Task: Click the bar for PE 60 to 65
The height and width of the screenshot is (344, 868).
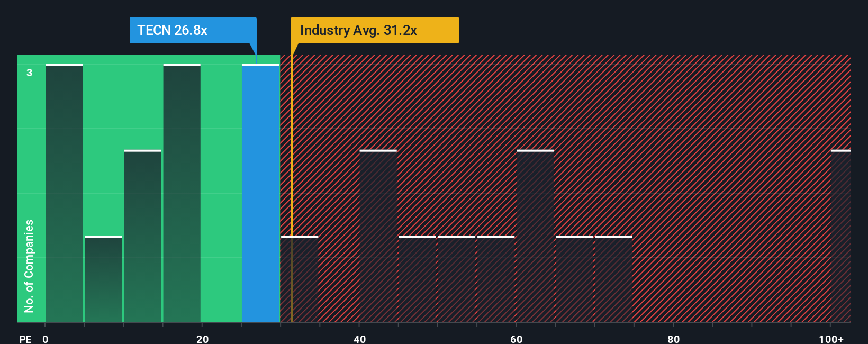Action: pyautogui.click(x=535, y=236)
